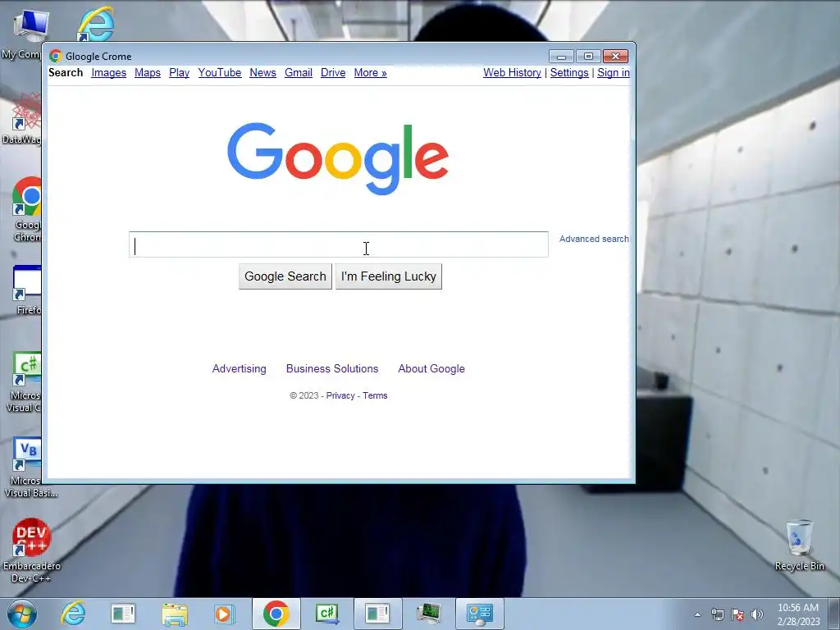Image resolution: width=840 pixels, height=630 pixels.
Task: Launch Internet Explorer from taskbar
Action: click(x=73, y=614)
